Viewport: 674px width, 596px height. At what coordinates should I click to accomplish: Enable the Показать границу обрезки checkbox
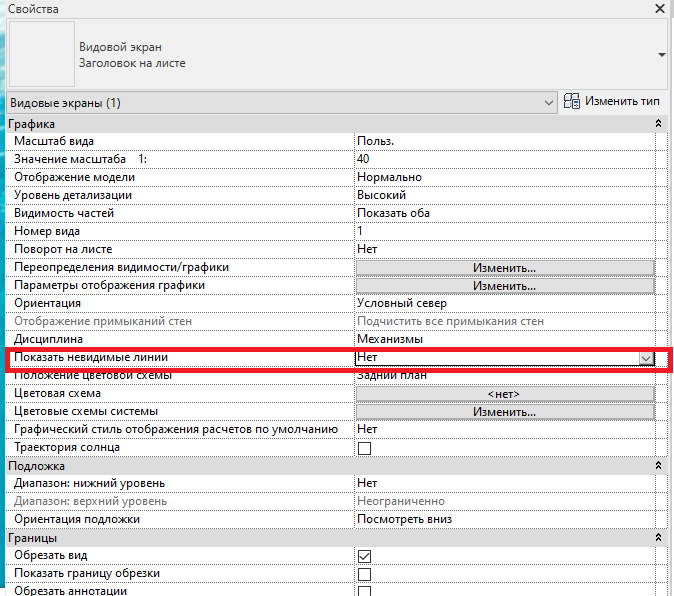(x=364, y=574)
